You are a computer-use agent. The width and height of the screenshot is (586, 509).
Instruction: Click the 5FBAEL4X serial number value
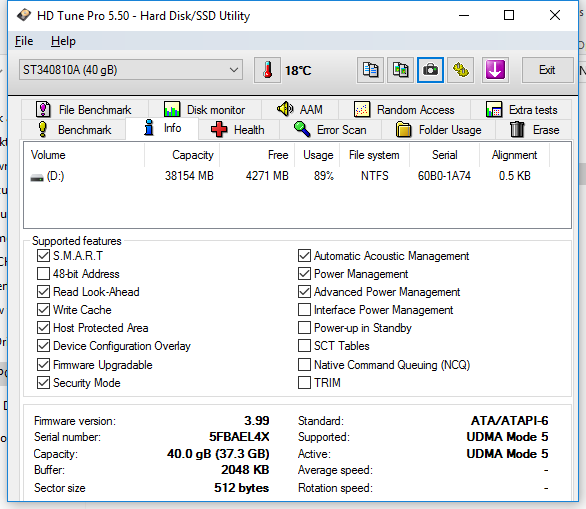coord(239,436)
